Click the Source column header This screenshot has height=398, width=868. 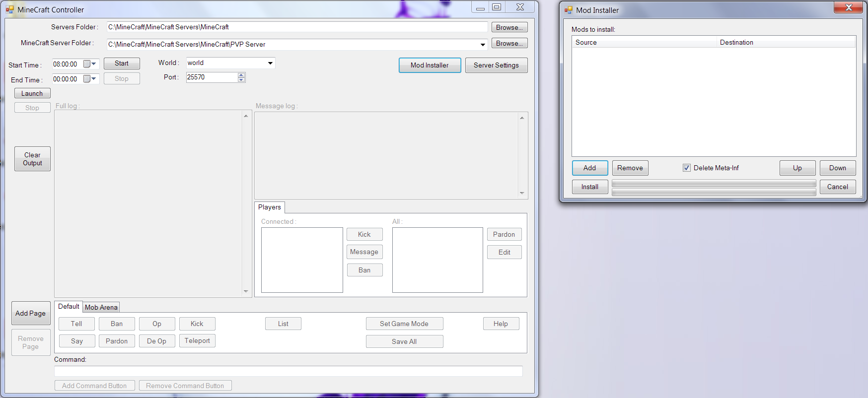pyautogui.click(x=645, y=42)
